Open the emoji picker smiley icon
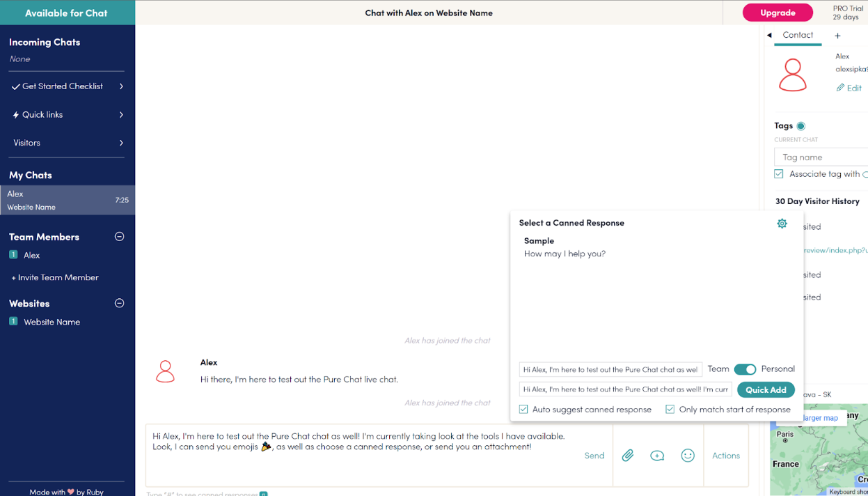The height and width of the screenshot is (496, 868). [688, 456]
